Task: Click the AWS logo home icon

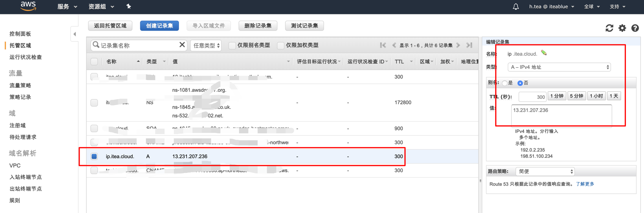Action: click(x=28, y=6)
